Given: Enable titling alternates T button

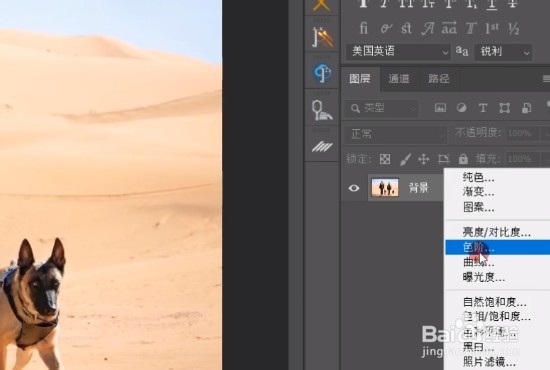Looking at the screenshot, I should (x=471, y=28).
